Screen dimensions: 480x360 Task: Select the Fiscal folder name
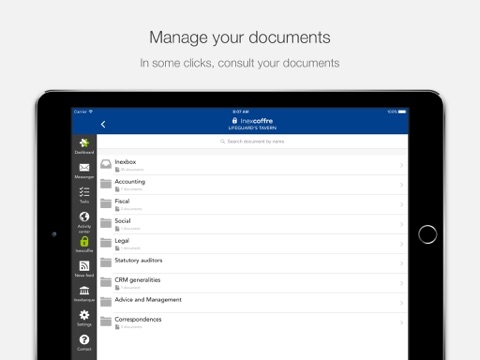pos(122,201)
